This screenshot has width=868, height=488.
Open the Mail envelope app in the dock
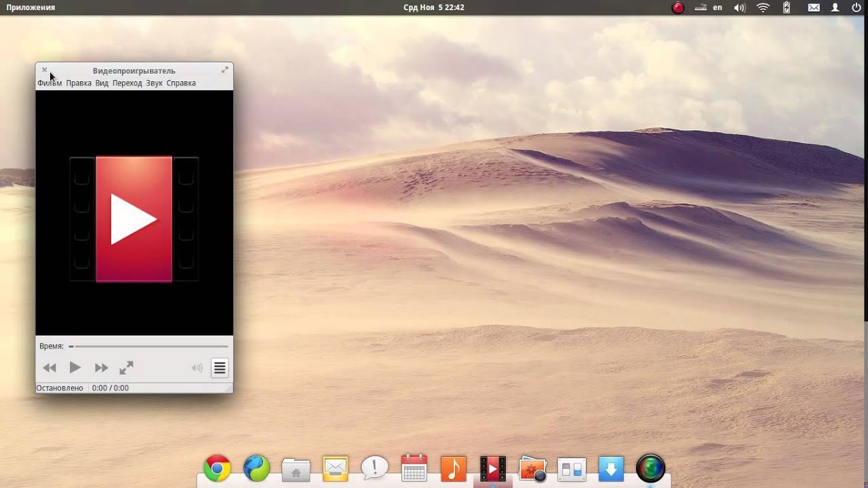coord(336,468)
